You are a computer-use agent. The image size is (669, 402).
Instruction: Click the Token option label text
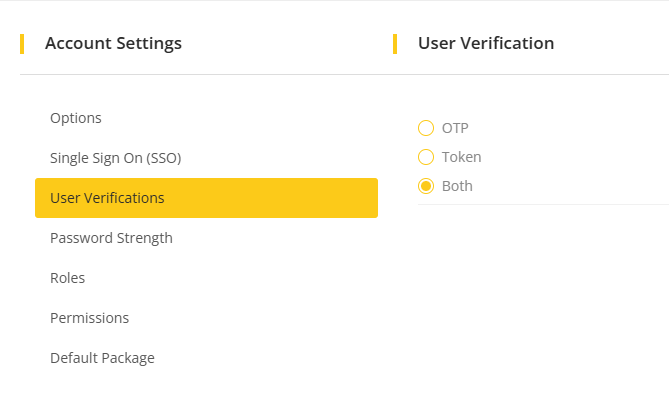461,157
